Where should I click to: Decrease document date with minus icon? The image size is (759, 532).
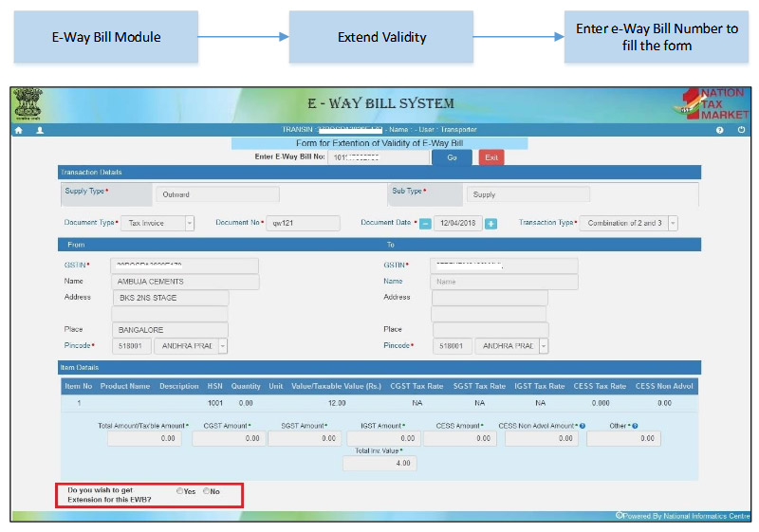point(426,224)
